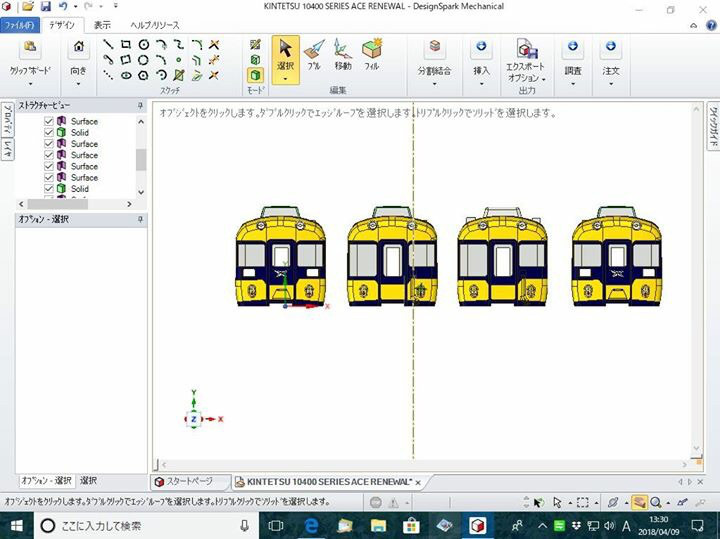Open the 向き dropdown arrow
Screen dimensions: 720x539
(79, 84)
